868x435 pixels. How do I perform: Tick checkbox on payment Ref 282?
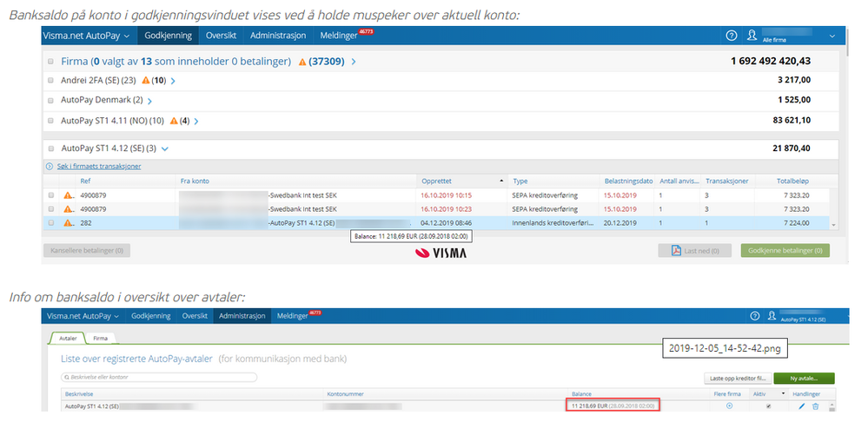[51, 223]
